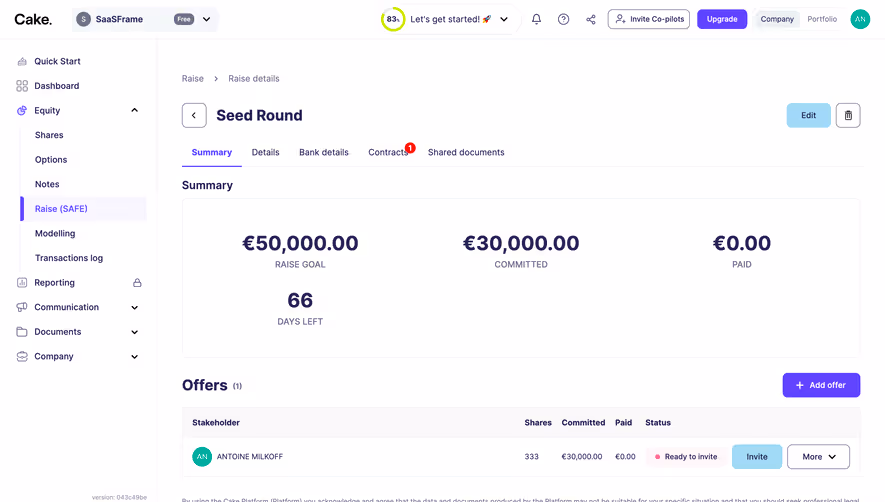Click Antoine Milkoff's AN avatar

(x=202, y=456)
